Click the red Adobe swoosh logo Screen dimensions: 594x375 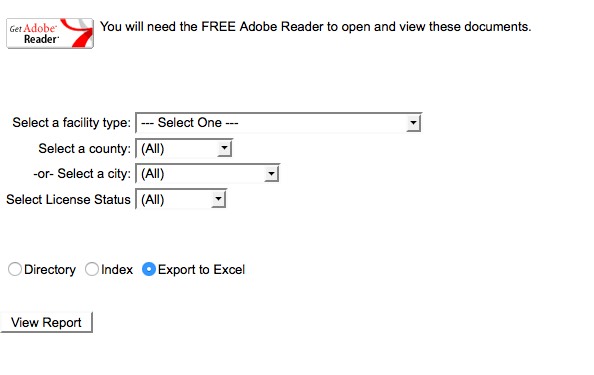[x=77, y=33]
